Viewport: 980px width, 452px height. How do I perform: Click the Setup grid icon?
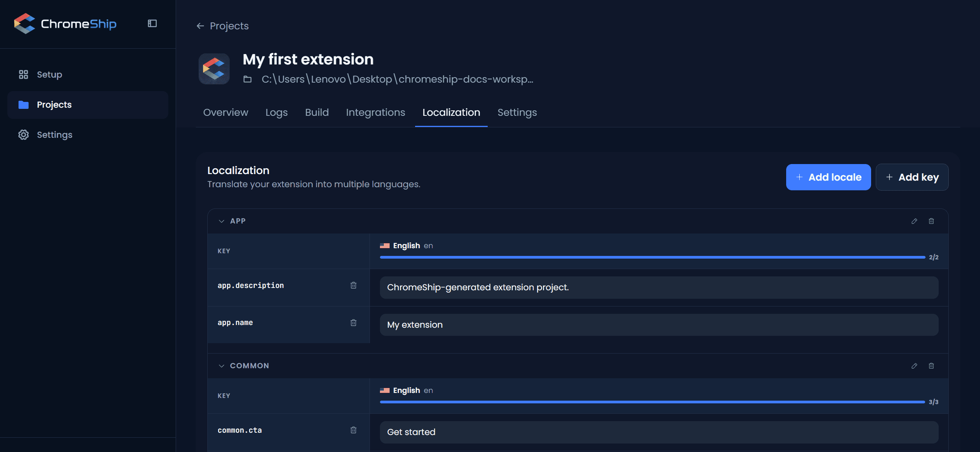[x=24, y=74]
